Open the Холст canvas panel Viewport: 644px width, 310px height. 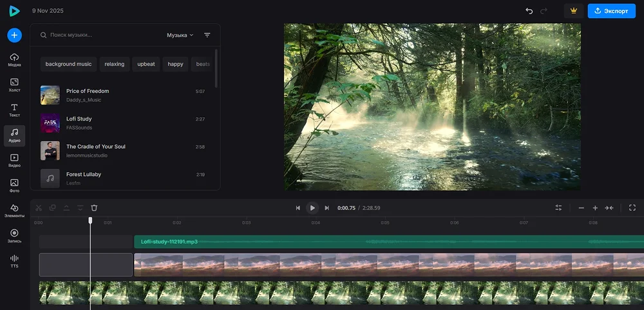pos(14,85)
